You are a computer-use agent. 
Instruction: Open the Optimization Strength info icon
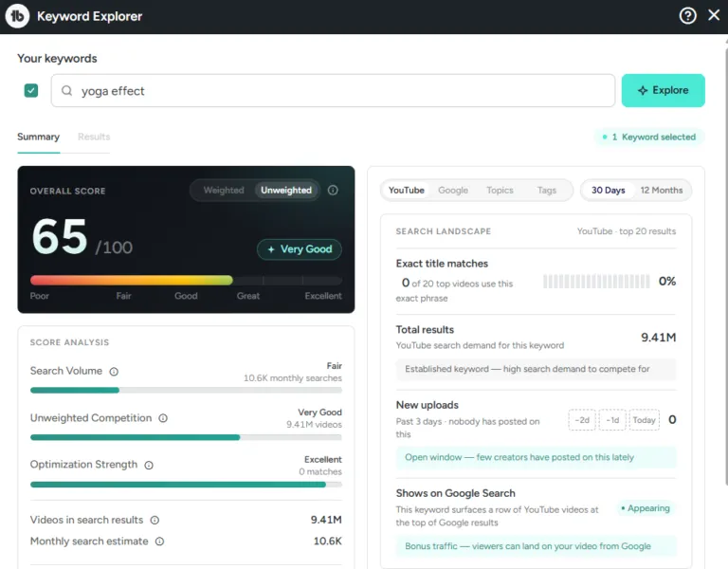tap(149, 465)
